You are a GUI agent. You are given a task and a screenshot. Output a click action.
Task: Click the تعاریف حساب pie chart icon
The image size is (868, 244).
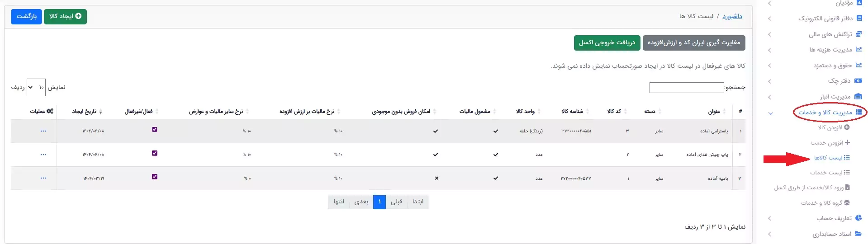pyautogui.click(x=858, y=218)
